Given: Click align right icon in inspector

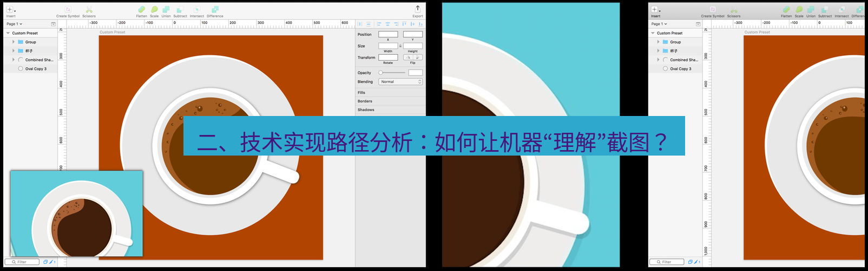Looking at the screenshot, I should coord(396,24).
